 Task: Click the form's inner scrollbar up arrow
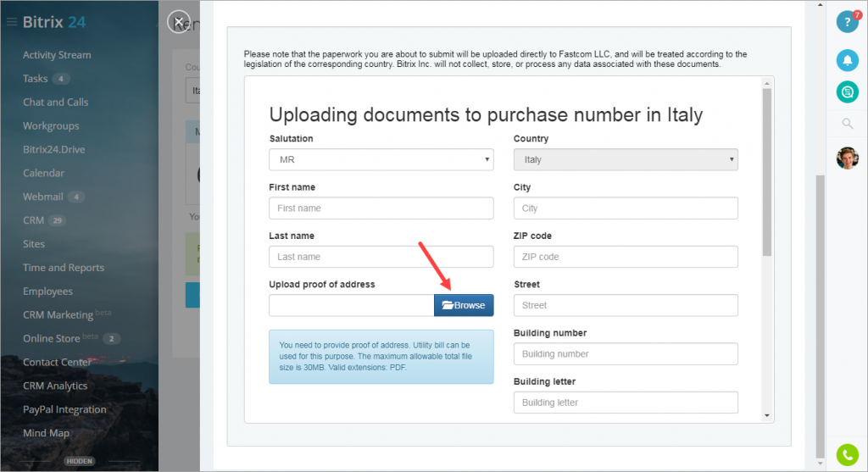pyautogui.click(x=766, y=84)
